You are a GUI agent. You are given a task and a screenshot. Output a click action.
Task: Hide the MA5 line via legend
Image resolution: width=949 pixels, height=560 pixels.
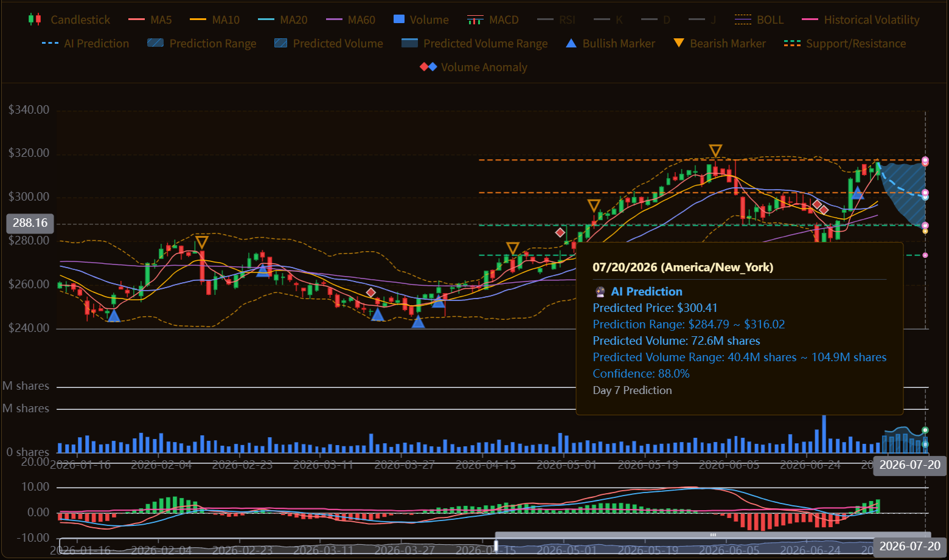150,19
